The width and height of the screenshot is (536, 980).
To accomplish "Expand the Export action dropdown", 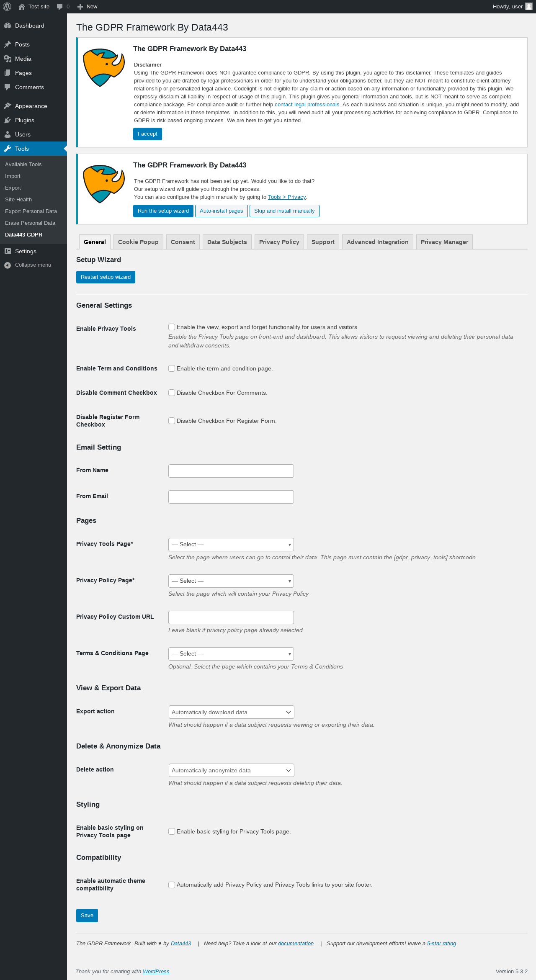I will coord(231,712).
